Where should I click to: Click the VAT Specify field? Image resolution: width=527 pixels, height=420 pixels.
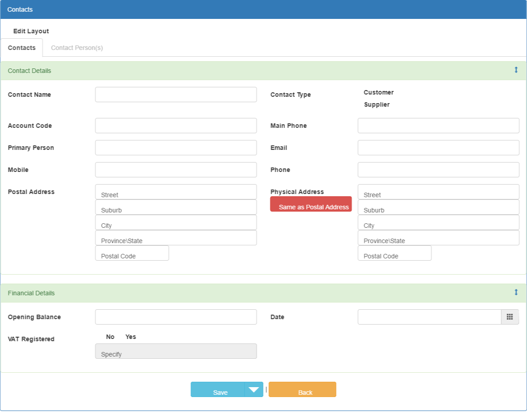(176, 351)
